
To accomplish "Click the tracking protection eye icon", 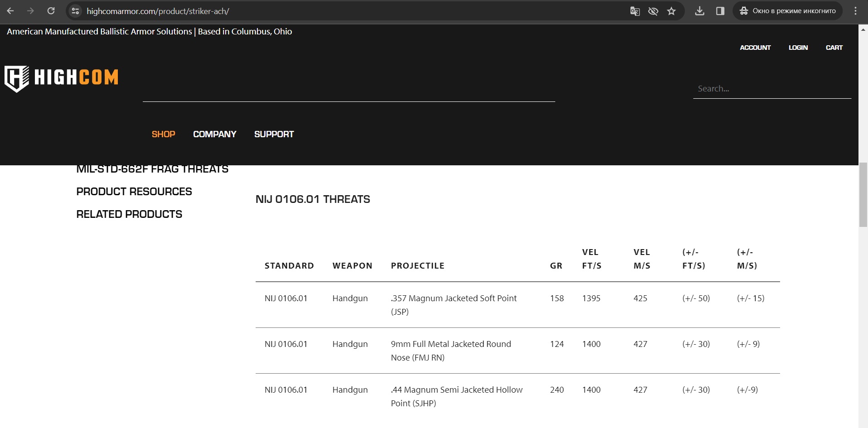I will point(653,11).
